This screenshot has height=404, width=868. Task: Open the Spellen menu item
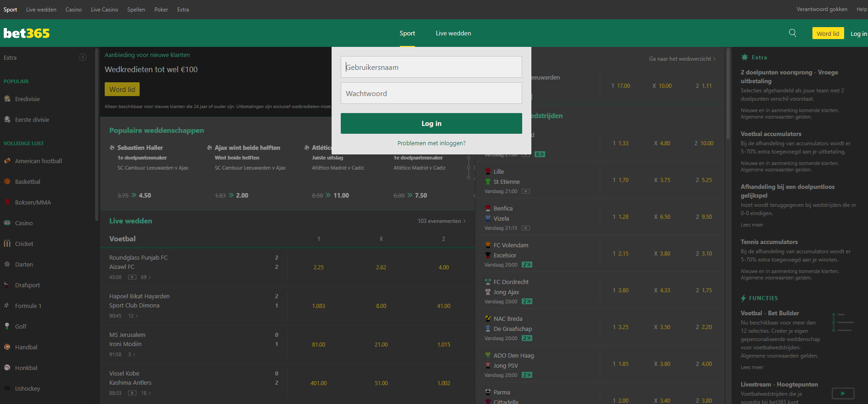[136, 10]
